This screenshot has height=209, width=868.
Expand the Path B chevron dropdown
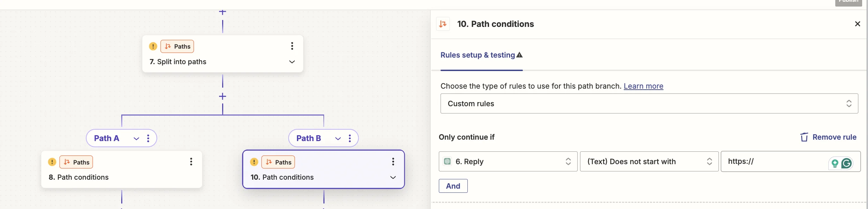coord(338,139)
